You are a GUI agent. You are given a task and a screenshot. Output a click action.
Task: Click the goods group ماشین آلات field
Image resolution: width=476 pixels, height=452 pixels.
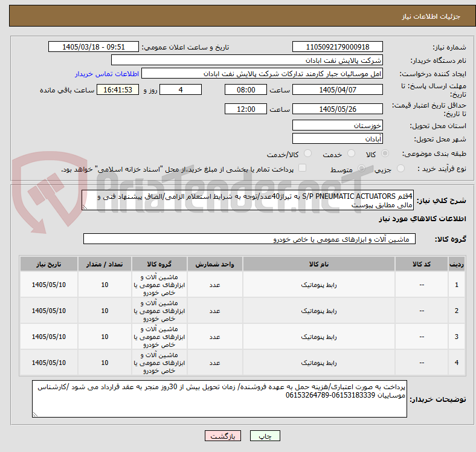(x=249, y=239)
